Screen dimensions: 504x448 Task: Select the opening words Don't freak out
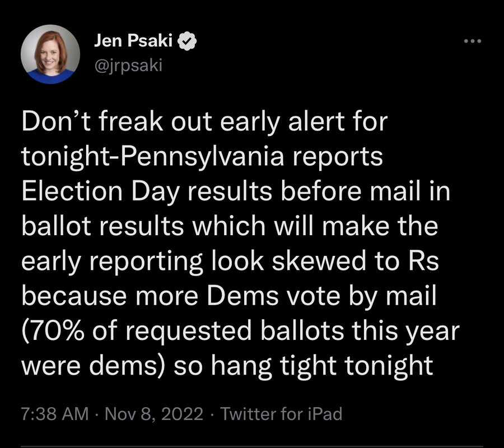coord(116,122)
